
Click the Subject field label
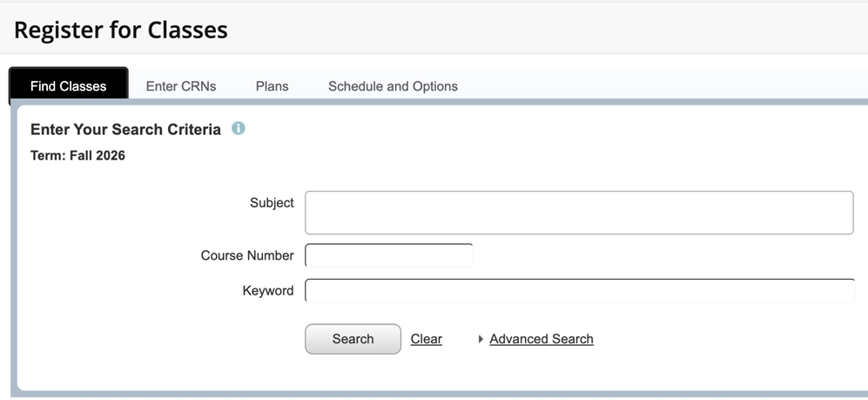(272, 203)
